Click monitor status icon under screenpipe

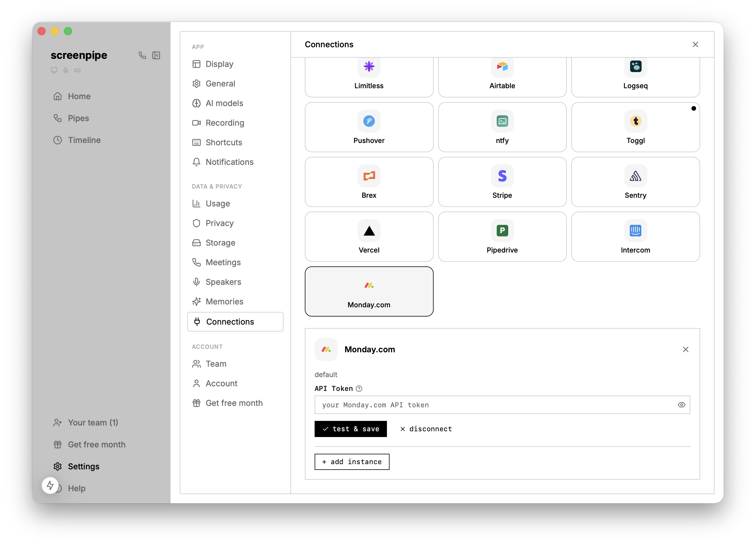pos(54,70)
